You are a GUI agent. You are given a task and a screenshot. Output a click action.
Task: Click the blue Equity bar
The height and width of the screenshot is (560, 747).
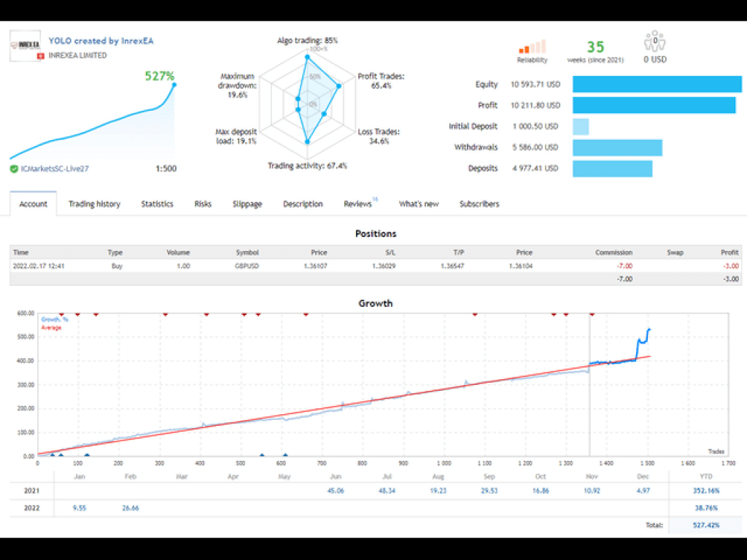coord(657,85)
